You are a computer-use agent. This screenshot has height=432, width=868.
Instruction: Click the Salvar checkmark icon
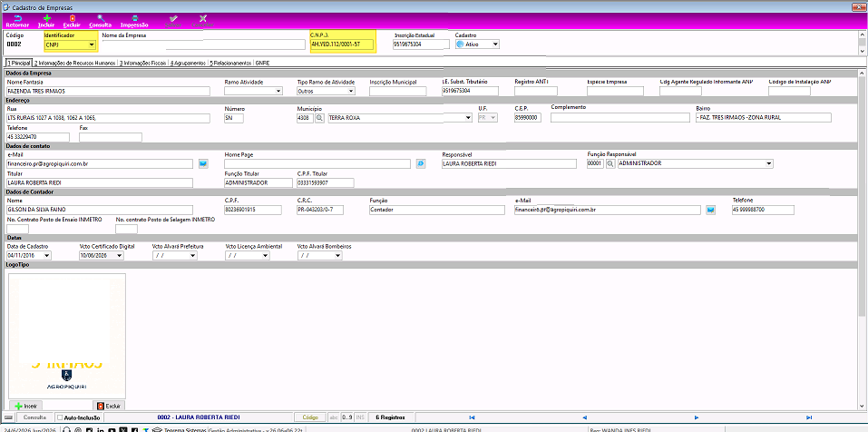[x=173, y=18]
